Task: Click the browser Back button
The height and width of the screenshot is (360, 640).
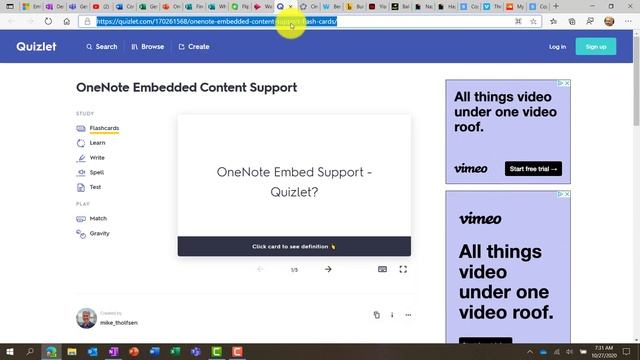Action: click(x=11, y=21)
